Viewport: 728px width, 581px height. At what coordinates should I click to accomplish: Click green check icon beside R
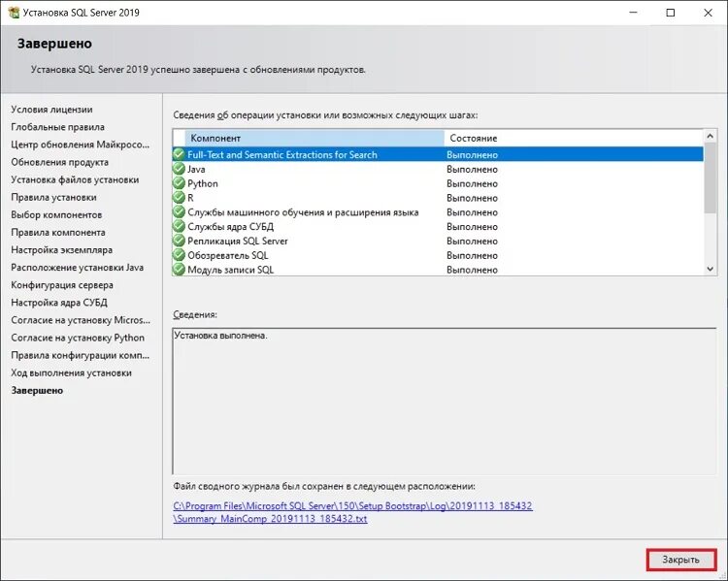point(179,197)
